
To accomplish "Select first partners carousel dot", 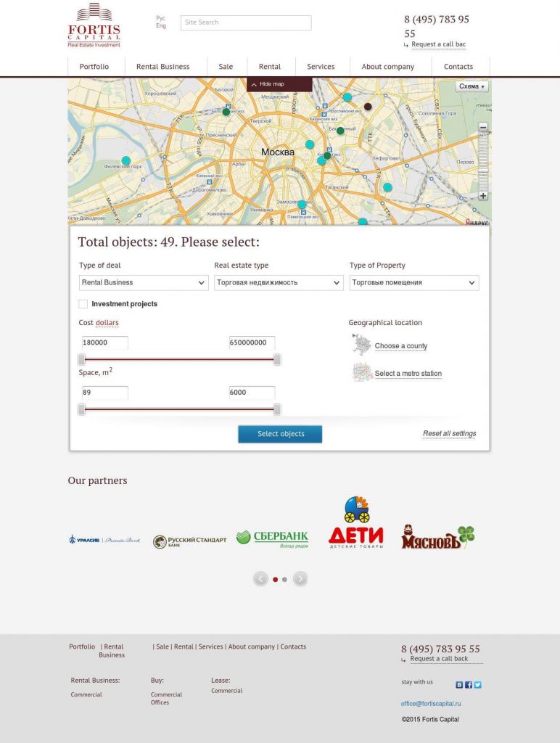I will (x=275, y=579).
